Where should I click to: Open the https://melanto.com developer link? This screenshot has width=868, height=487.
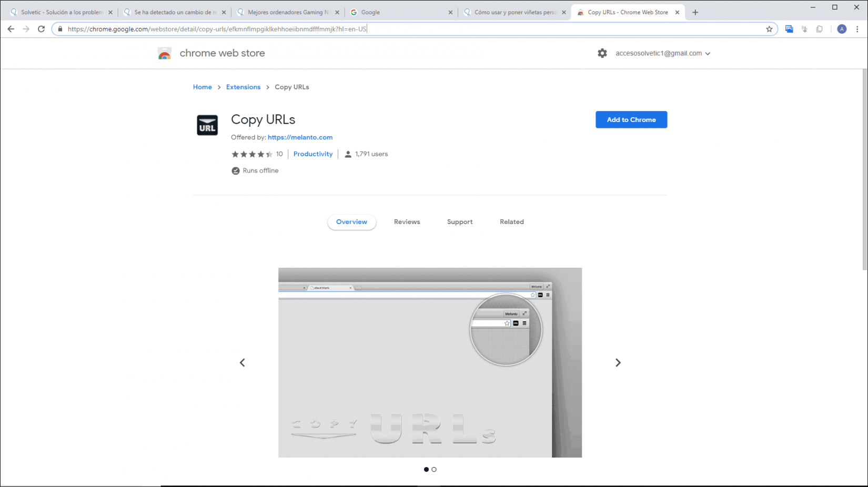click(x=300, y=137)
